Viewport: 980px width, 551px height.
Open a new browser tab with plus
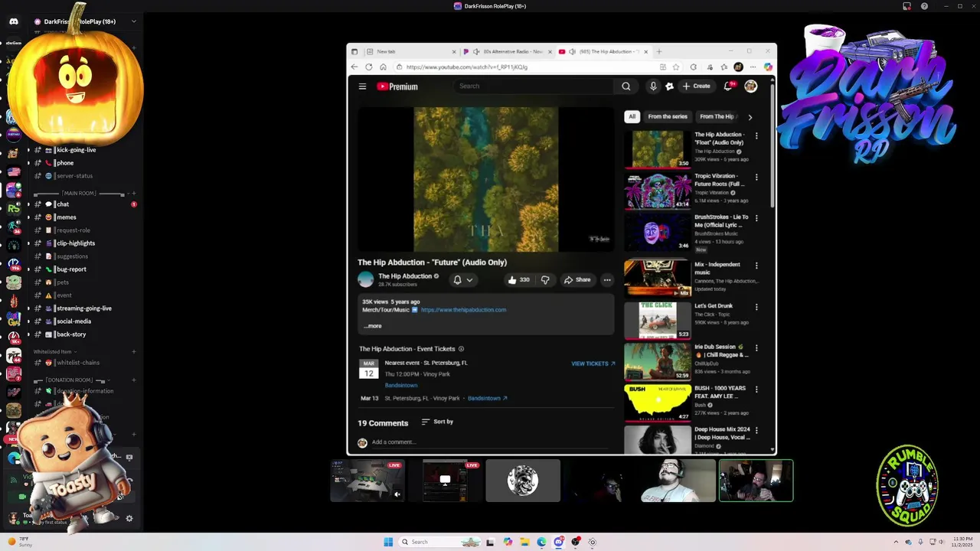[659, 51]
